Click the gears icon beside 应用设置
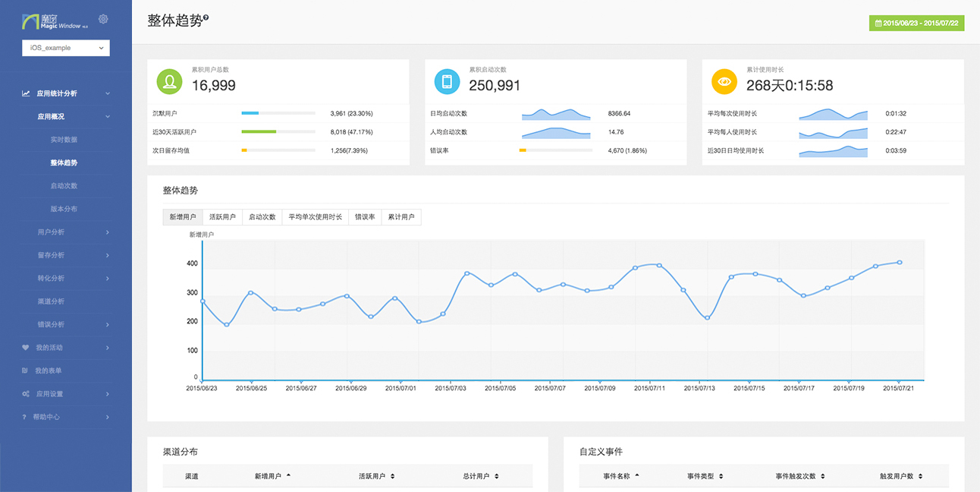980x492 pixels. pos(26,394)
